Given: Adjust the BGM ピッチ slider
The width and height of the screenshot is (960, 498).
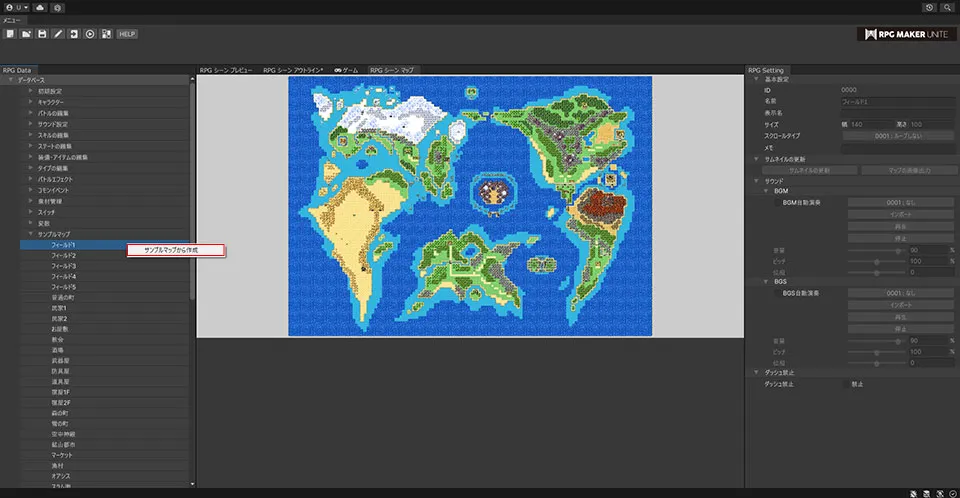Looking at the screenshot, I should tap(877, 260).
